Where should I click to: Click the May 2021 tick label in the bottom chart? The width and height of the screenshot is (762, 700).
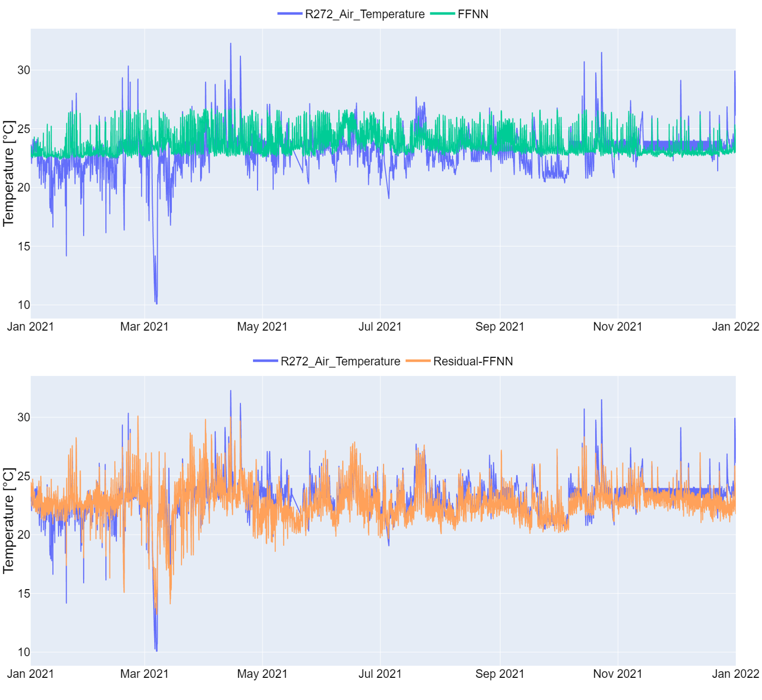(262, 674)
